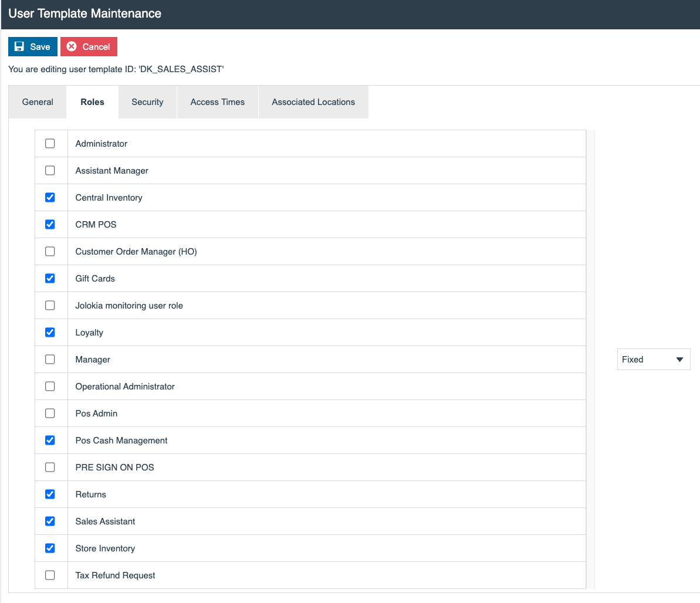Click the Save button
700x603 pixels.
pos(33,47)
